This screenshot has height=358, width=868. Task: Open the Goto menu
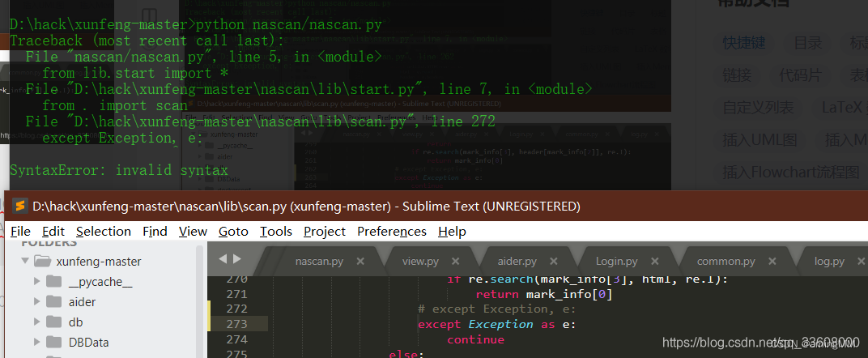click(233, 232)
